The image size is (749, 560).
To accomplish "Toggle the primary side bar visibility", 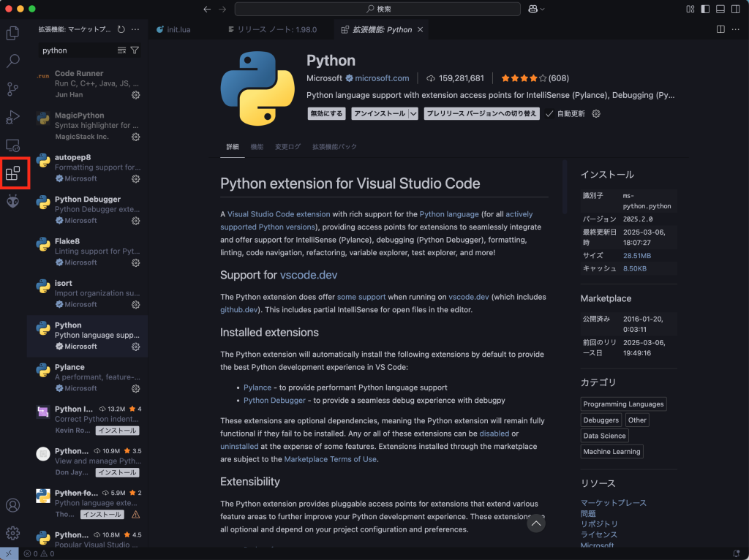I will tap(705, 9).
